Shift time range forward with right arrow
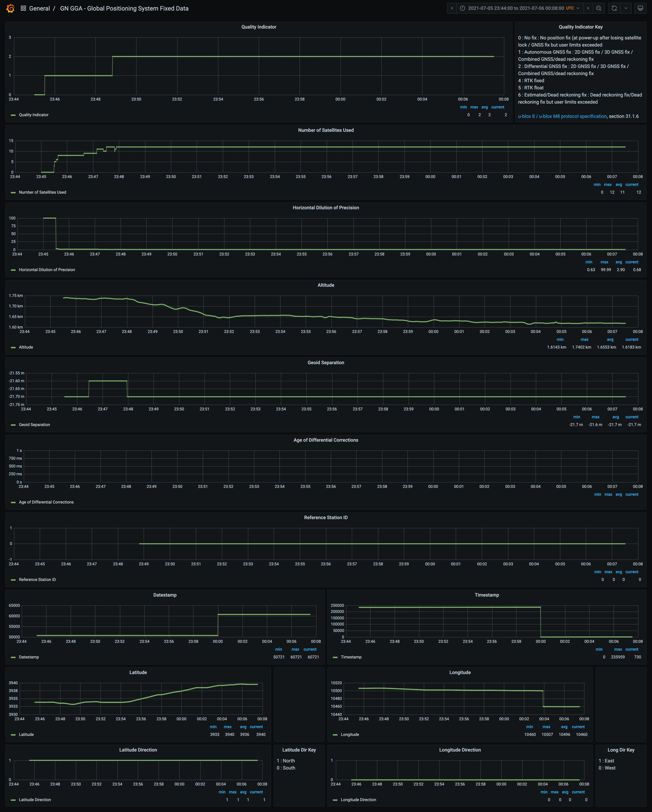Image resolution: width=652 pixels, height=812 pixels. (x=588, y=8)
